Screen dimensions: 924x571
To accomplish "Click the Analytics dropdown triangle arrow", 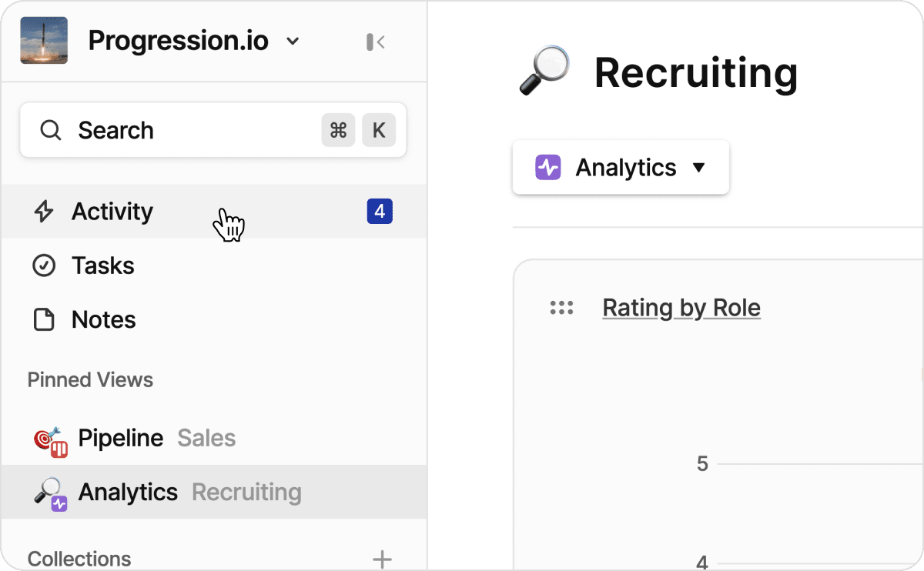I will pos(699,167).
